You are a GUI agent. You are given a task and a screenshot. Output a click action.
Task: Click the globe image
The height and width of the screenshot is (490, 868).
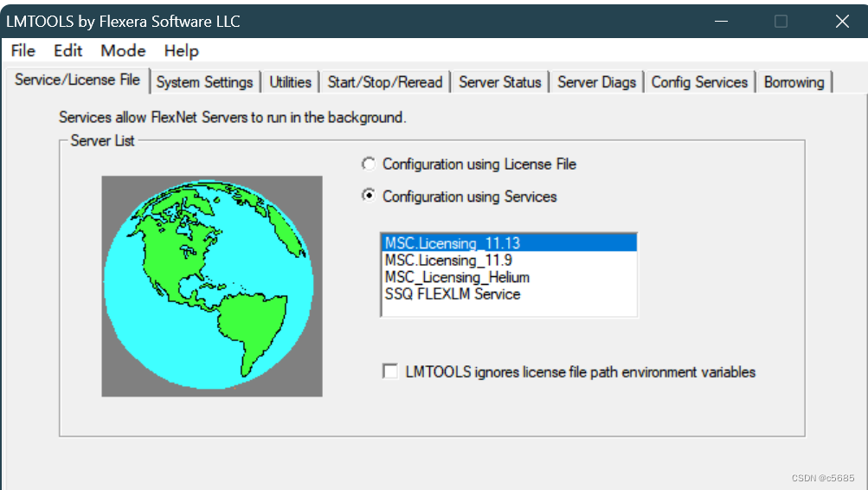[212, 287]
